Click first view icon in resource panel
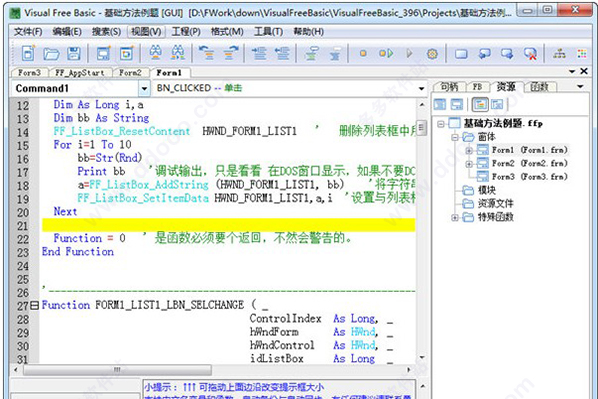Screen dimensions: 598x399 click(440, 105)
